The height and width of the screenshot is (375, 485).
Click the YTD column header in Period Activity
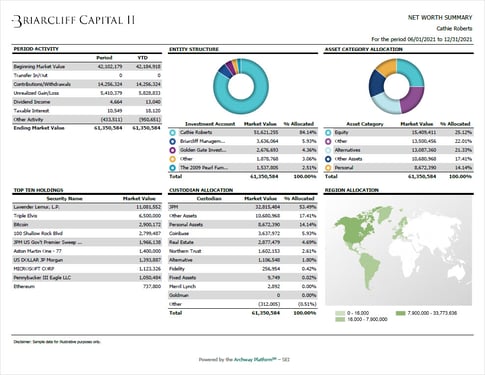point(143,58)
